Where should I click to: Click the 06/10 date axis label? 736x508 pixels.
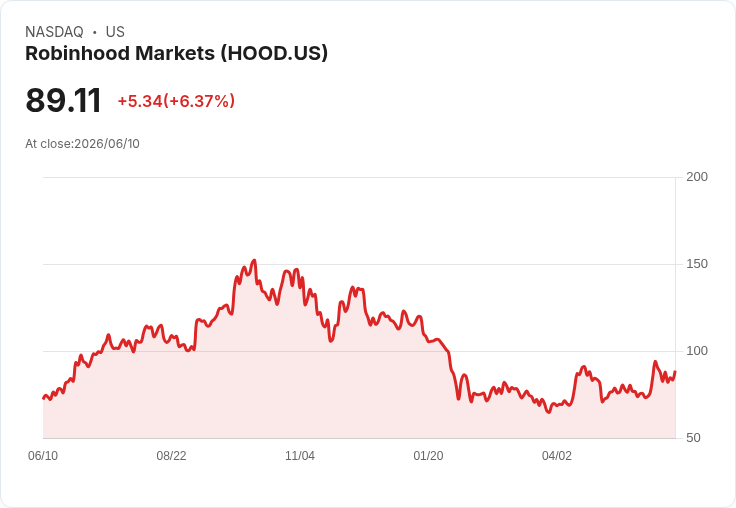pos(43,456)
